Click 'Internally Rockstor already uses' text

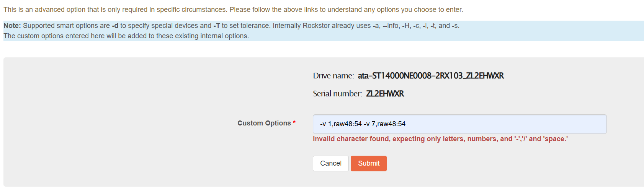(x=322, y=26)
